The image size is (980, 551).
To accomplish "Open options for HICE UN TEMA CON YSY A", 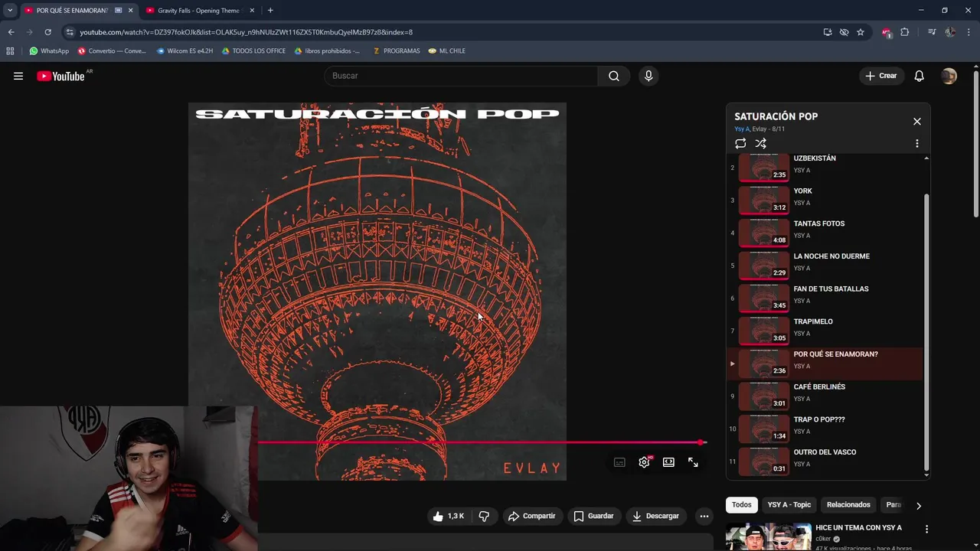I will (x=926, y=529).
